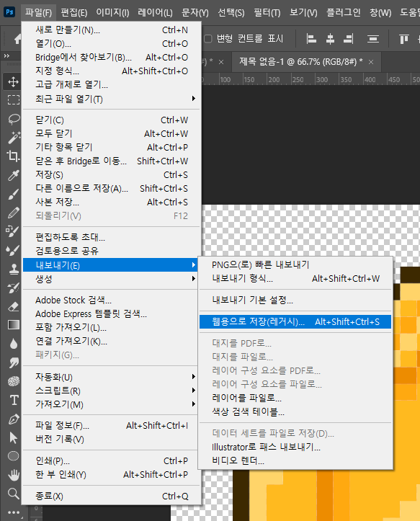
Task: Select the Crop tool
Action: 13,156
